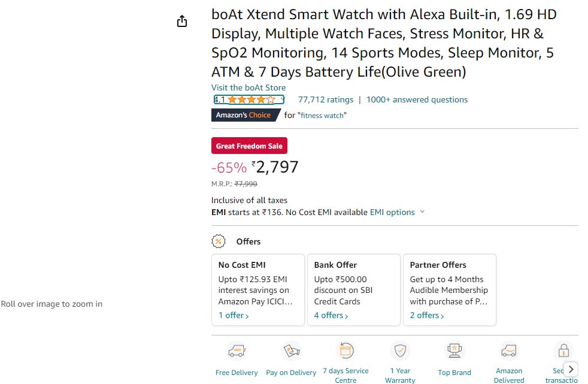Click the Top Brand trophy icon
Viewport: 588px width, 384px height.
tap(454, 351)
